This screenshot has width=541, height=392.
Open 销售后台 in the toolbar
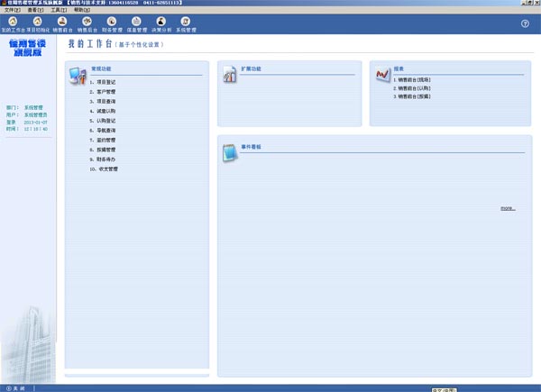[x=87, y=25]
